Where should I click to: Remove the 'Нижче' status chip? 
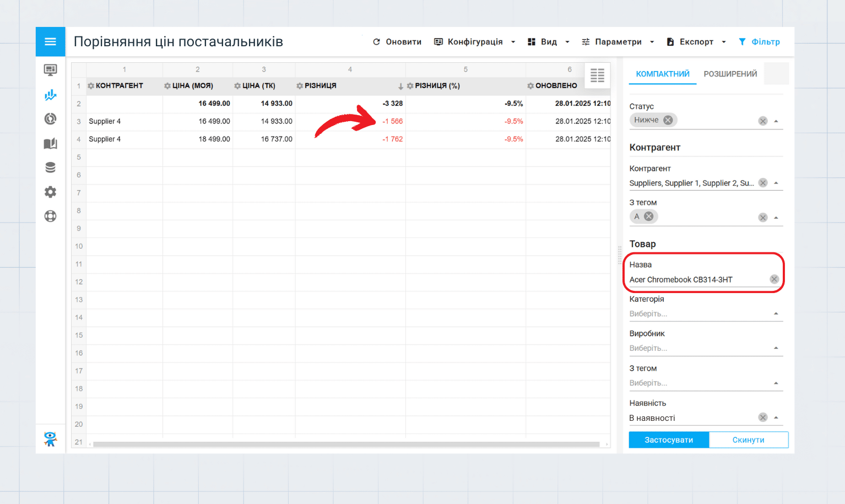[668, 120]
